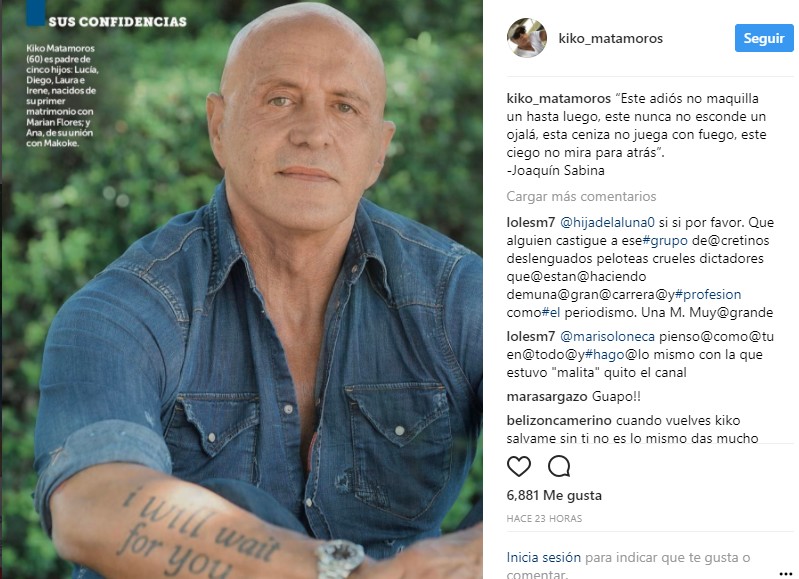Open the main post photo
This screenshot has height=579, width=799.
point(243,290)
